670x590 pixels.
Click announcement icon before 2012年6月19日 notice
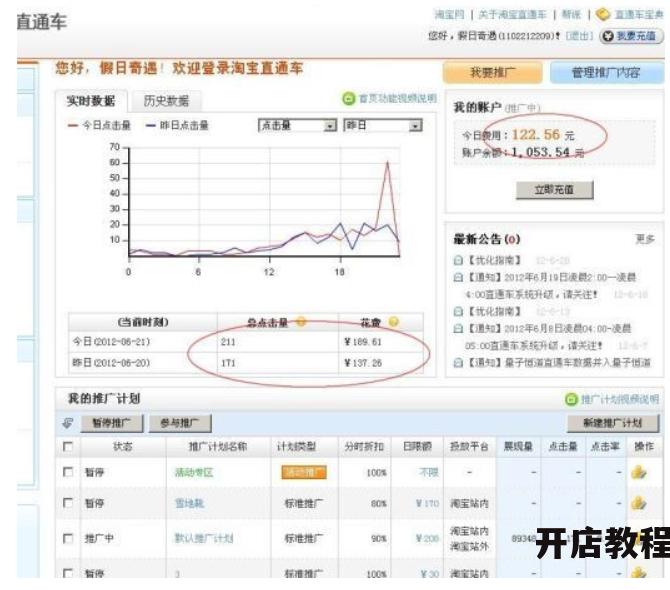pyautogui.click(x=458, y=278)
